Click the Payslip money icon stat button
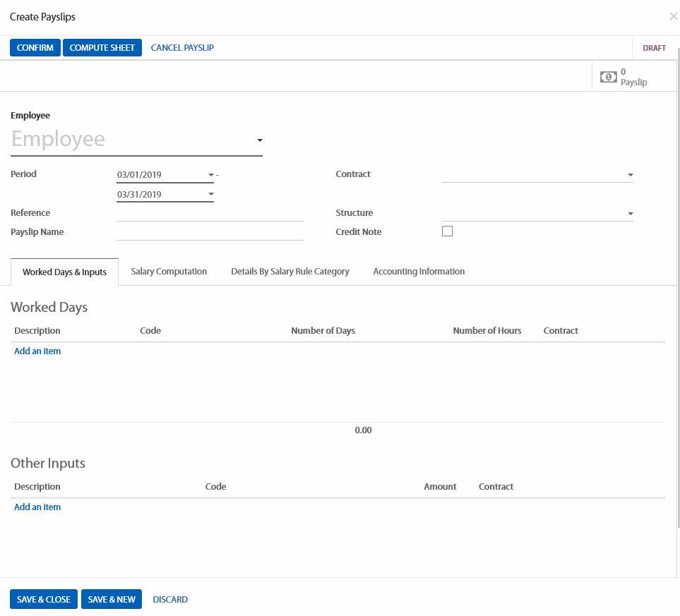This screenshot has width=680, height=616. click(x=609, y=77)
